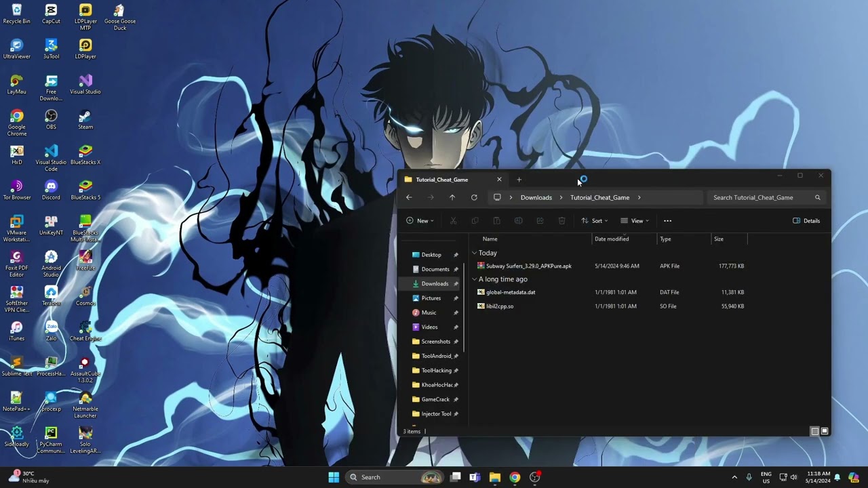
Task: Select Pictures in the navigation pane
Action: (431, 298)
